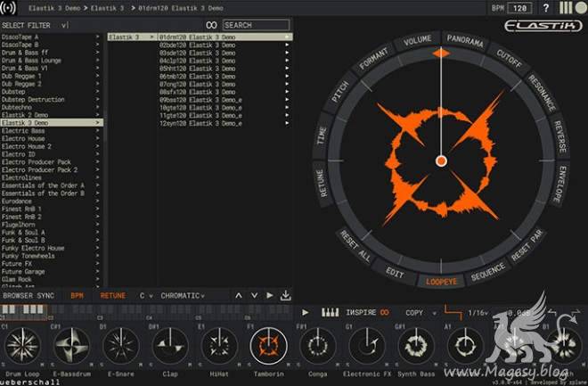Click the RESET ALL button

click(x=355, y=246)
